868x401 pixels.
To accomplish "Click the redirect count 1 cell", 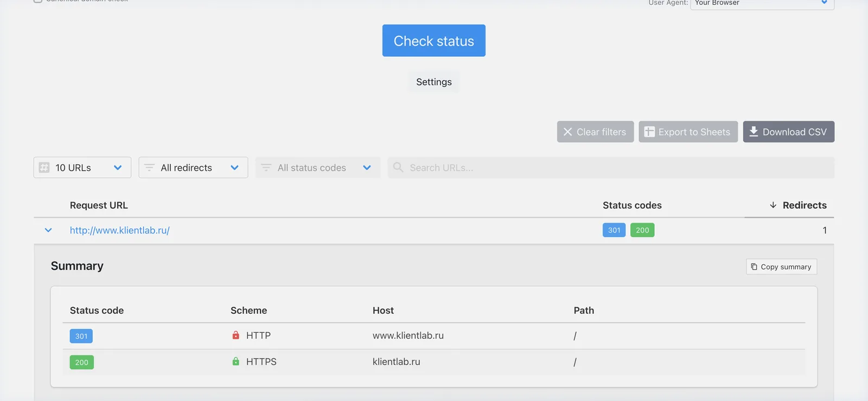I will tap(825, 230).
